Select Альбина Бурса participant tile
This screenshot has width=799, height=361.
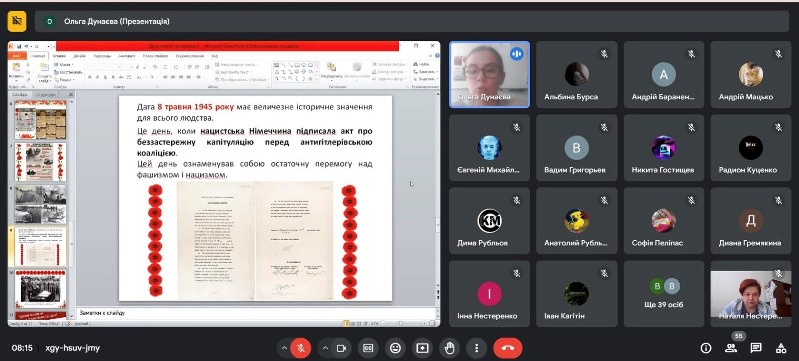click(577, 74)
